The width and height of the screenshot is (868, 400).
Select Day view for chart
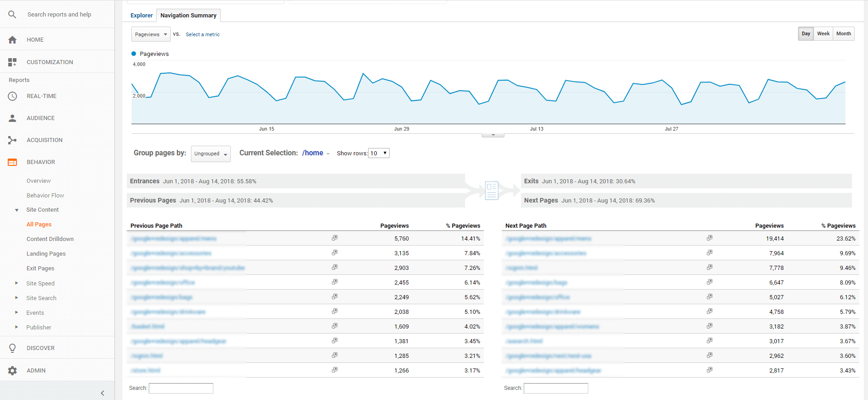pyautogui.click(x=806, y=34)
